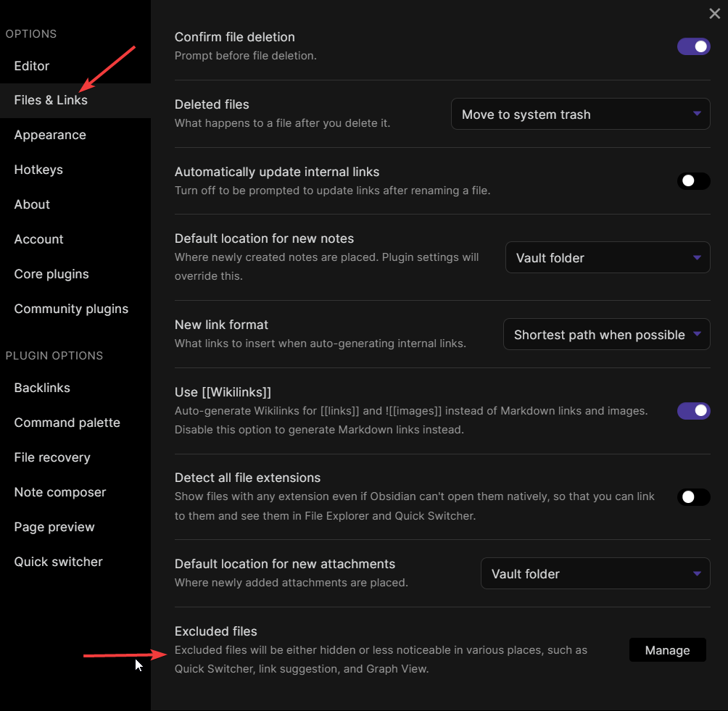The width and height of the screenshot is (728, 711).
Task: Open Default location for new notes dropdown
Action: (607, 257)
